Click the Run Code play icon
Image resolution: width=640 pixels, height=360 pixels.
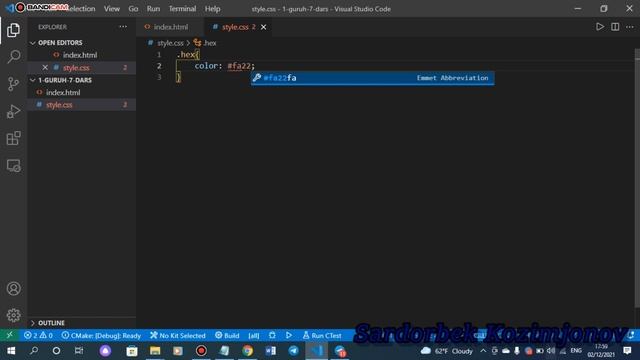[600, 27]
